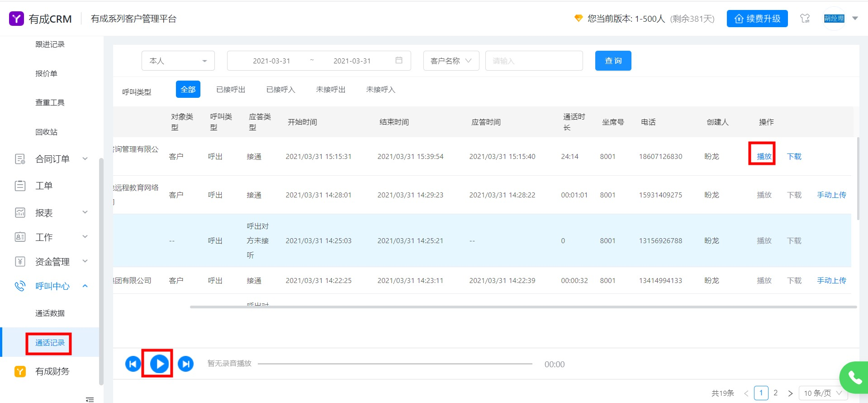Select the 全部 call type tab
The height and width of the screenshot is (403, 868).
[x=188, y=89]
